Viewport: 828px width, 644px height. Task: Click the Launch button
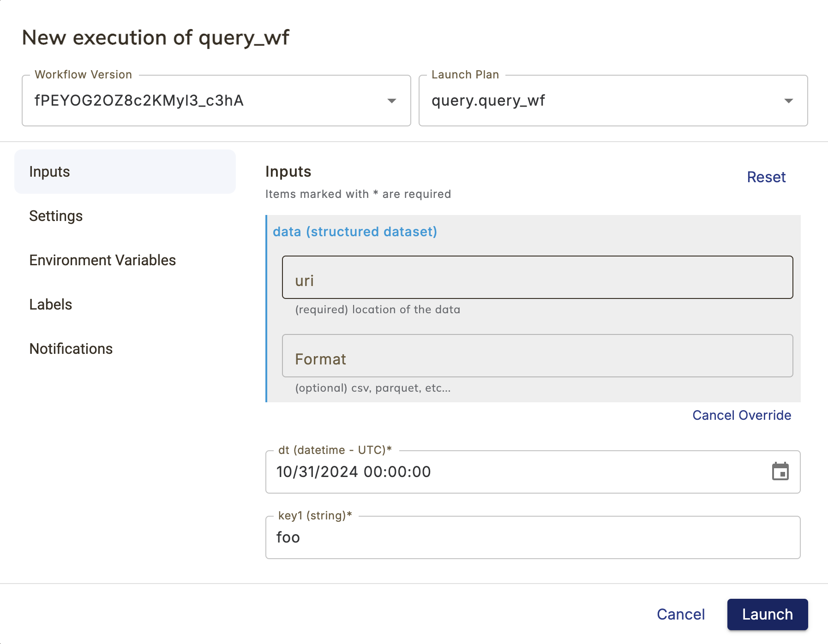click(767, 614)
